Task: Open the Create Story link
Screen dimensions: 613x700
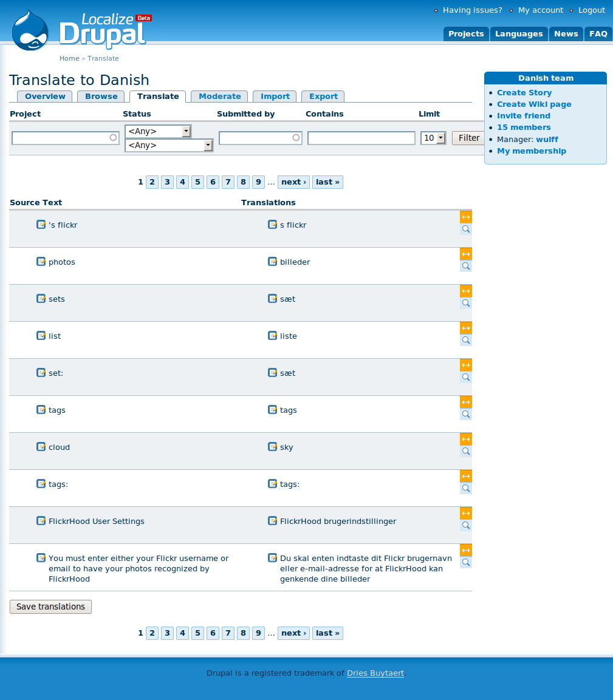Action: coord(524,92)
